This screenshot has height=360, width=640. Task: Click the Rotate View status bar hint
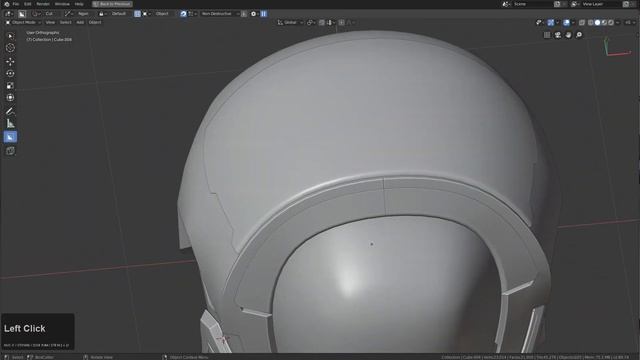pos(101,357)
